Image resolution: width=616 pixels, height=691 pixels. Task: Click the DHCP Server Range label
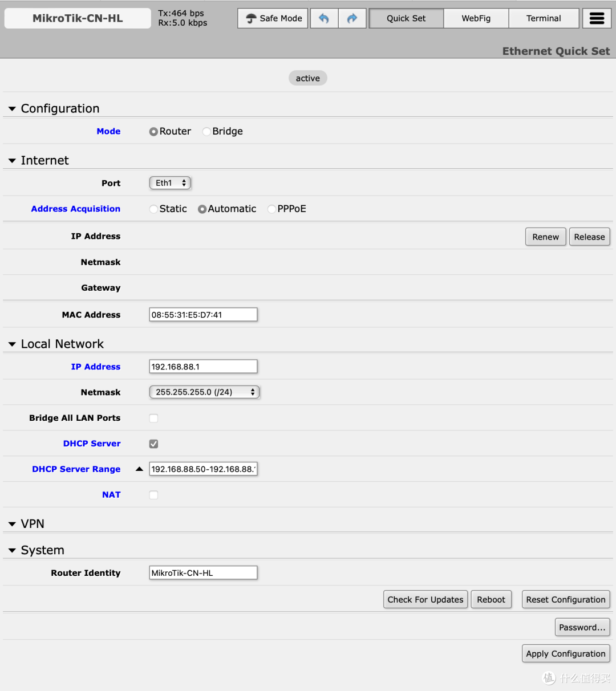tap(76, 469)
